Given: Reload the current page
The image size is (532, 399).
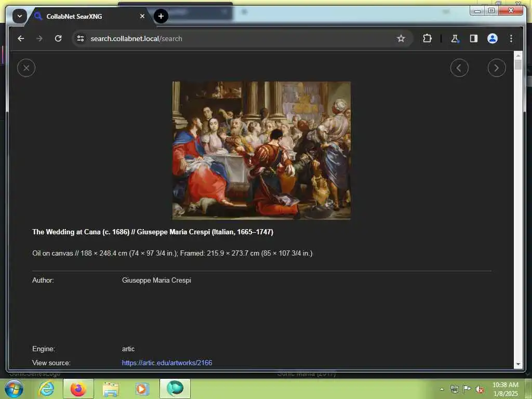Looking at the screenshot, I should click(58, 38).
